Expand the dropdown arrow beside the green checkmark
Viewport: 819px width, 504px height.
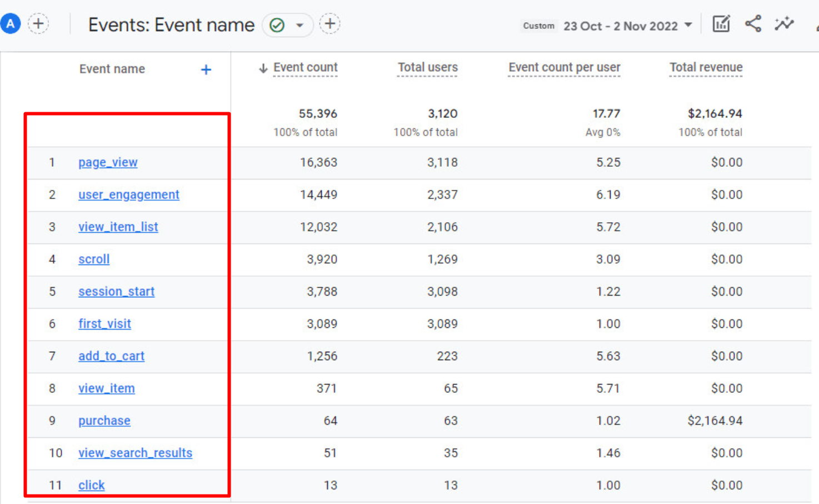coord(299,25)
